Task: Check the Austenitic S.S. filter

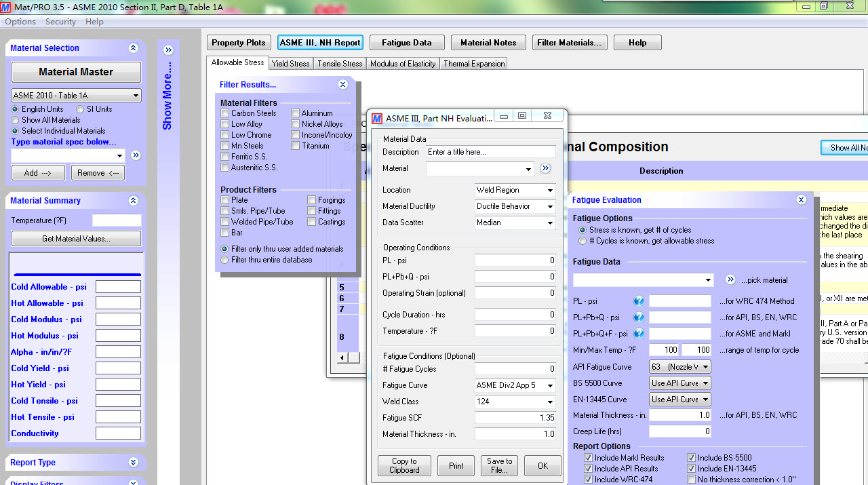Action: click(x=224, y=168)
